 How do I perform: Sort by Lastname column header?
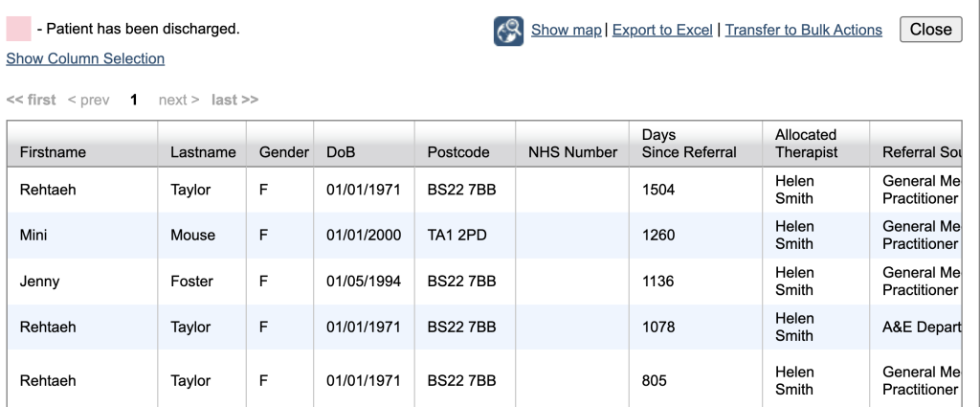pos(203,152)
